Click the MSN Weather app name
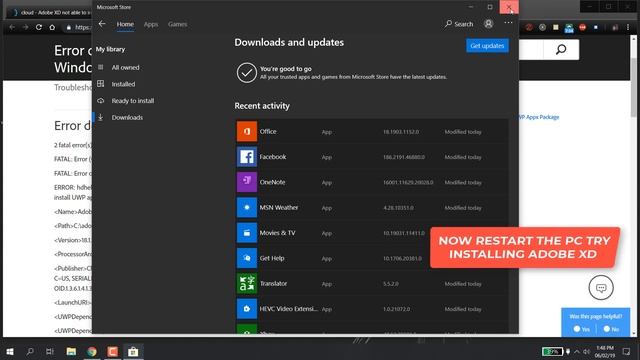The height and width of the screenshot is (360, 640). point(279,207)
